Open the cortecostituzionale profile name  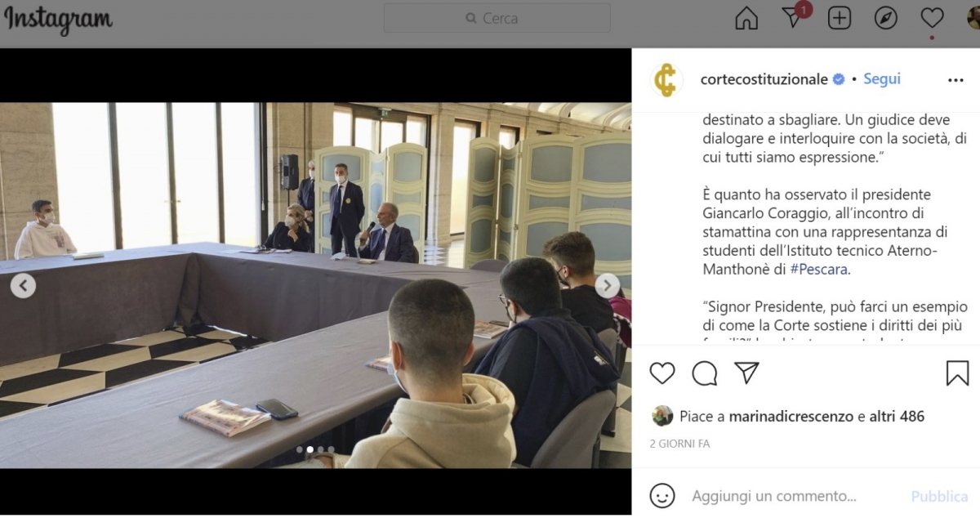click(x=764, y=79)
